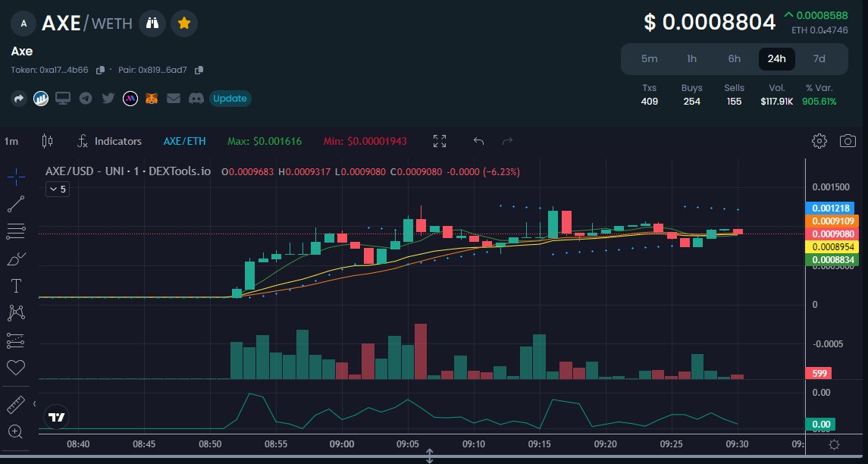Screen dimensions: 868x464
Task: Open the blue chart explorer icon
Action: (x=41, y=99)
